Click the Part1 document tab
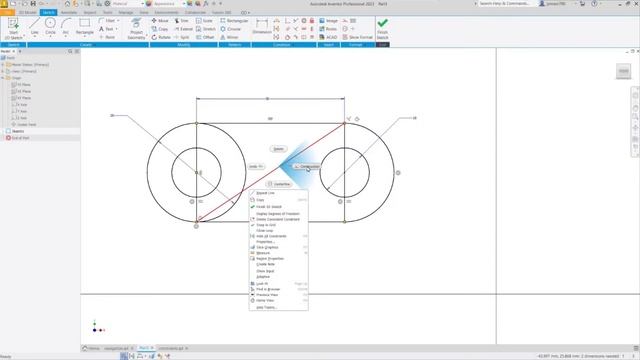The height and width of the screenshot is (360, 640). coord(146,348)
